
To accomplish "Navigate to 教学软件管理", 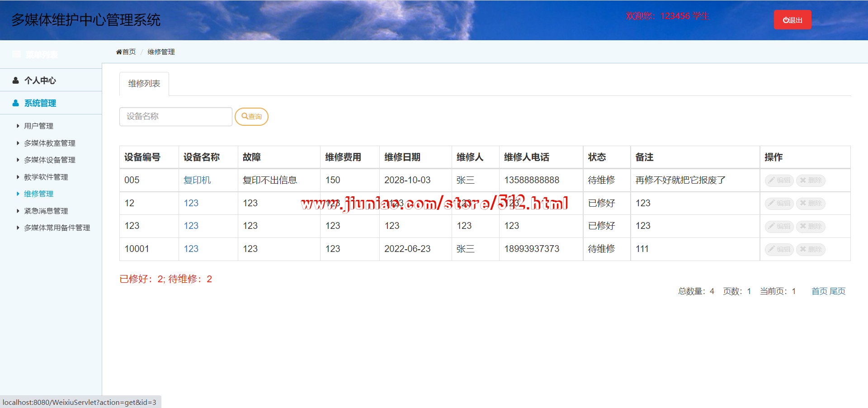I will [46, 177].
